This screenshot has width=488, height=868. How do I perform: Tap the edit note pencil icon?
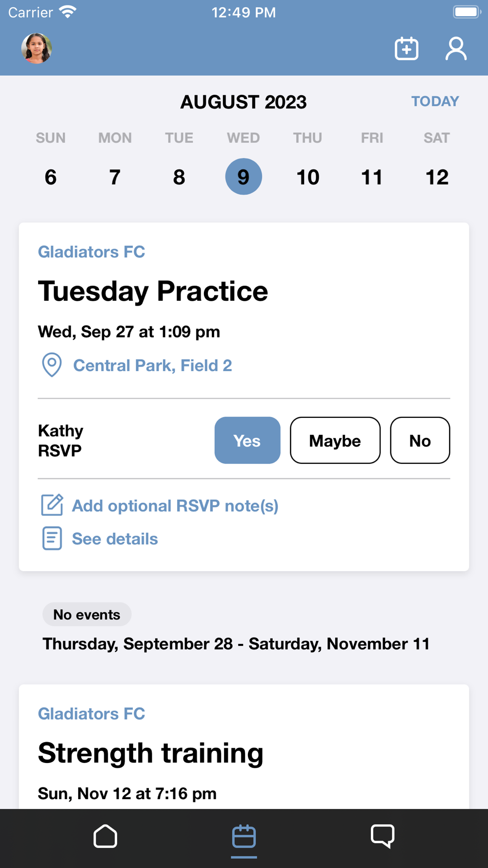coord(52,505)
